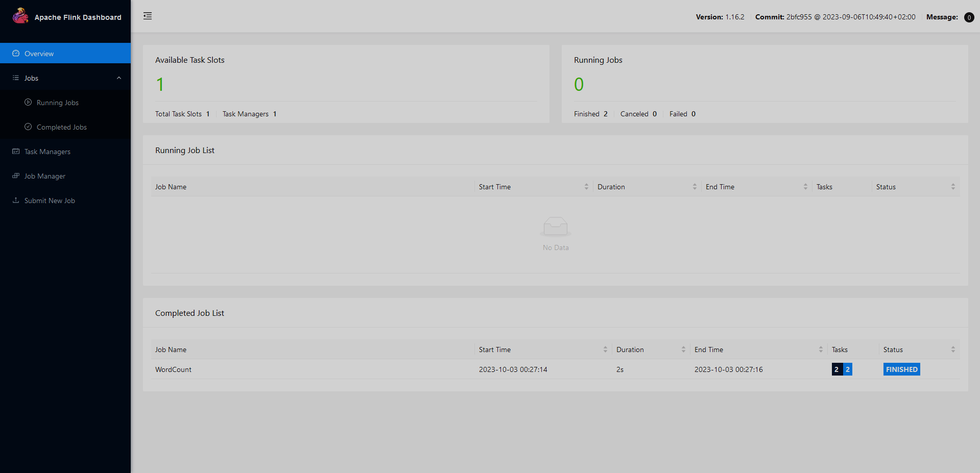
Task: Click the Running Jobs play-circle icon
Action: click(28, 102)
